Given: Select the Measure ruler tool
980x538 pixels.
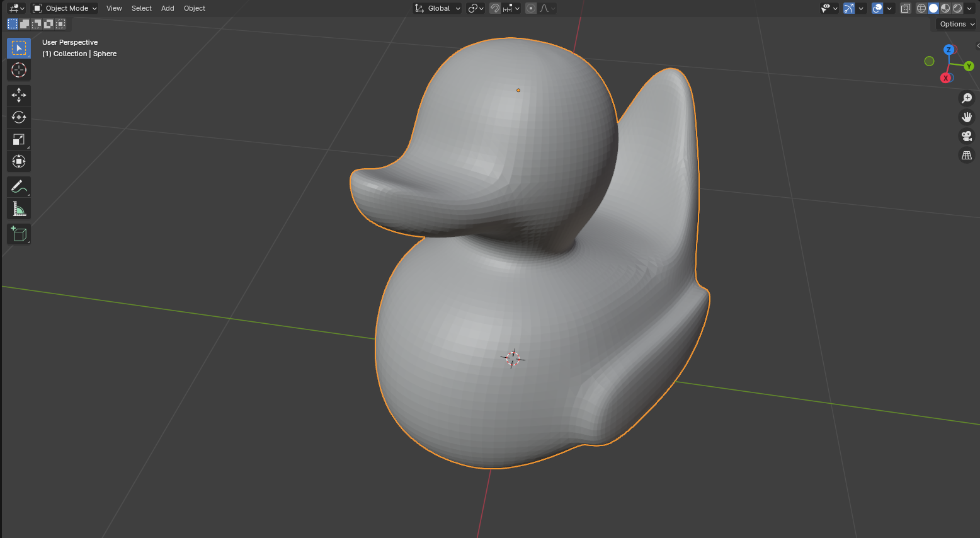Looking at the screenshot, I should tap(19, 209).
